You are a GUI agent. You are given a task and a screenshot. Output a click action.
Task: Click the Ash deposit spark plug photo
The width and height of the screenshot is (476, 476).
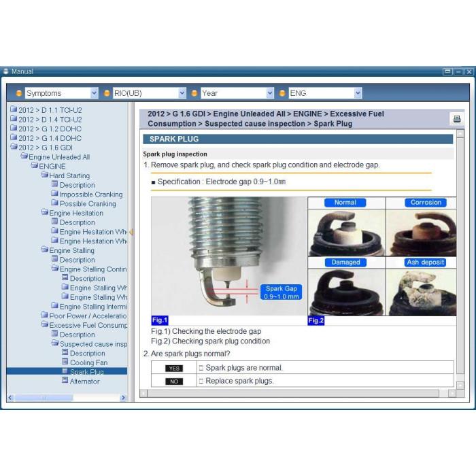click(x=422, y=292)
